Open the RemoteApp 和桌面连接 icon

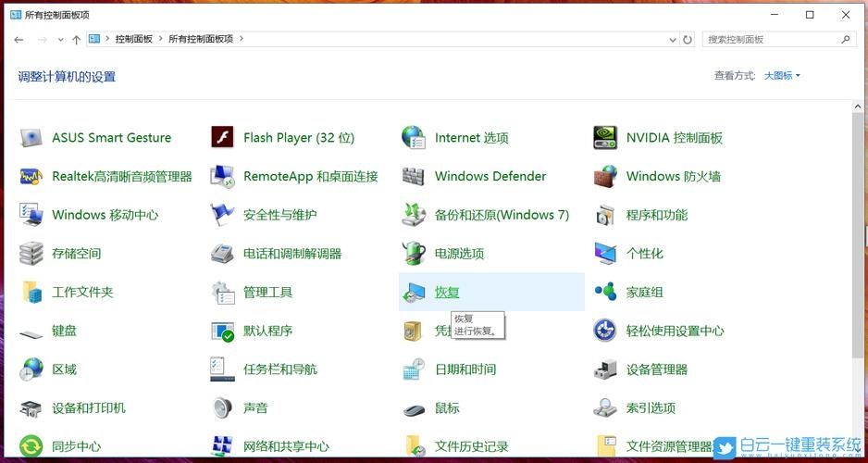tap(222, 176)
